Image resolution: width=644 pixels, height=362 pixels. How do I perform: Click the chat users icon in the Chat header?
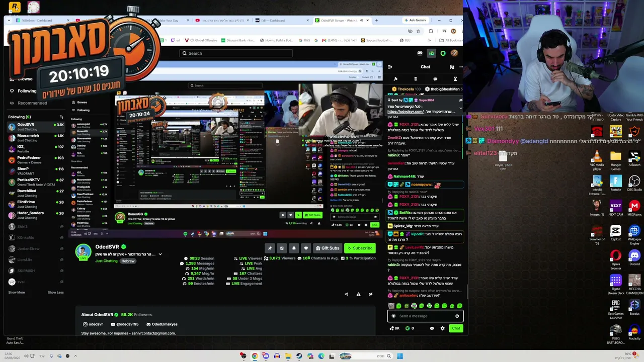point(452,67)
